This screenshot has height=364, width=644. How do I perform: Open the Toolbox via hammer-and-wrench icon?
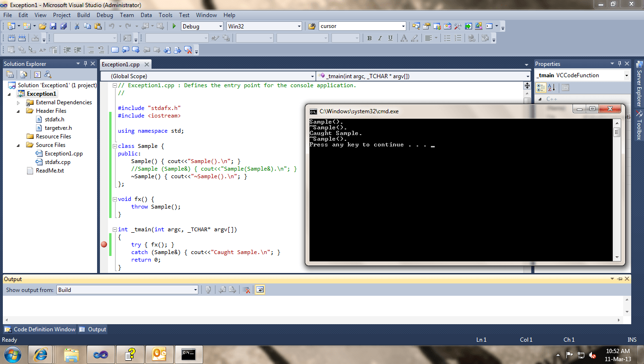pyautogui.click(x=458, y=27)
